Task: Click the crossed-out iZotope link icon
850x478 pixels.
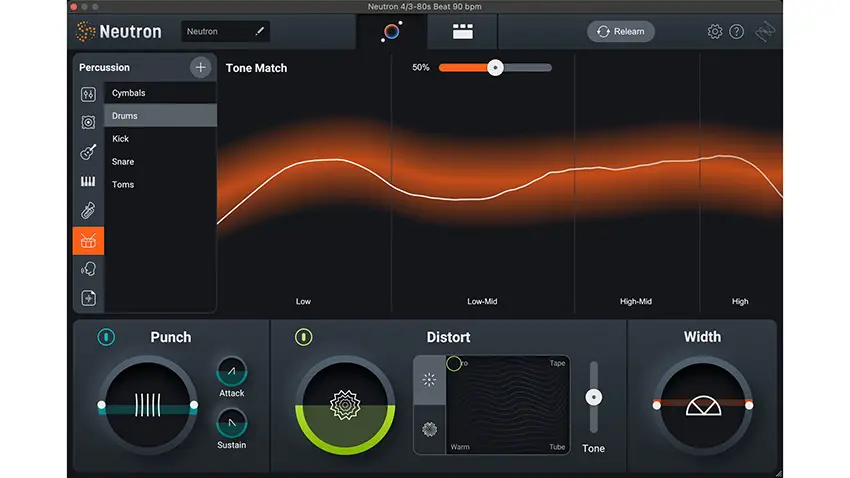Action: [765, 31]
